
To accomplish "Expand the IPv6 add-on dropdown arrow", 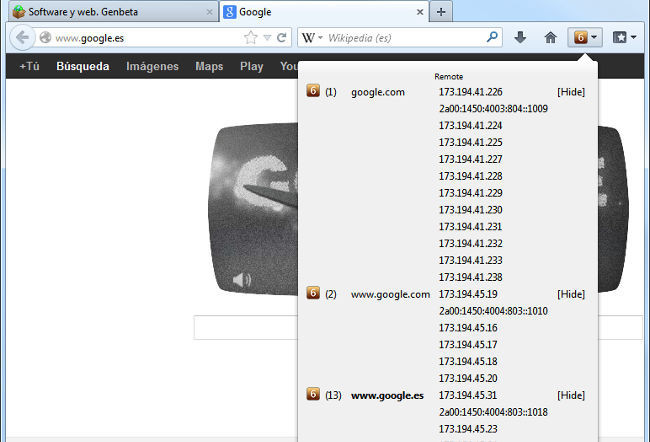I will (594, 38).
